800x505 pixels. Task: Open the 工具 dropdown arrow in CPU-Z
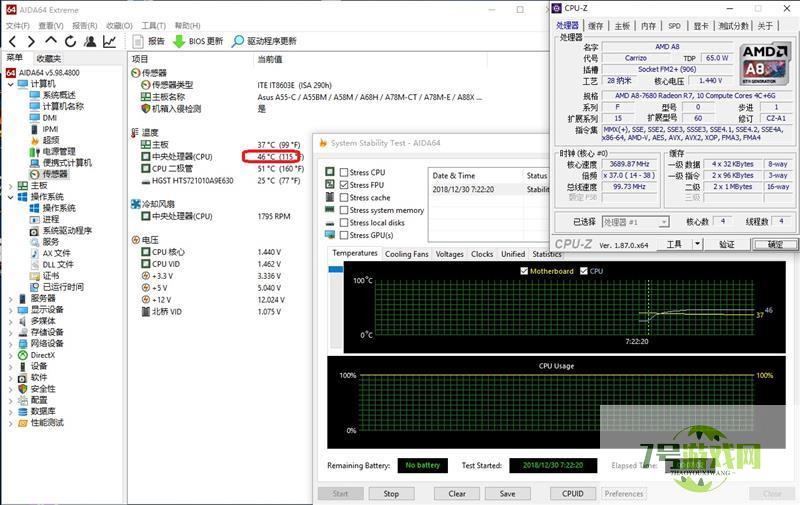pyautogui.click(x=695, y=244)
